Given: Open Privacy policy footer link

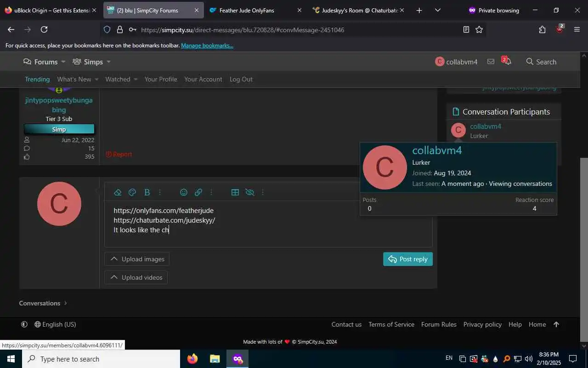Looking at the screenshot, I should (482, 324).
